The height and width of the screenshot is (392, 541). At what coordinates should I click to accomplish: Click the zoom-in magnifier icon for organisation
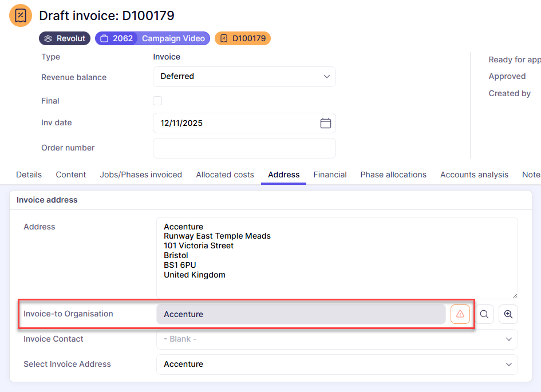pos(508,314)
